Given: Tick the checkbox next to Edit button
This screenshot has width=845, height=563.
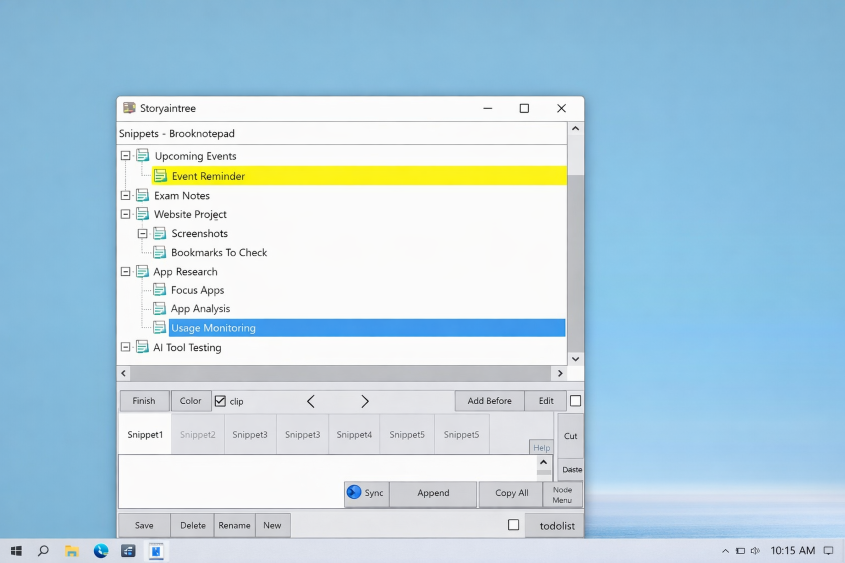Looking at the screenshot, I should tap(576, 401).
